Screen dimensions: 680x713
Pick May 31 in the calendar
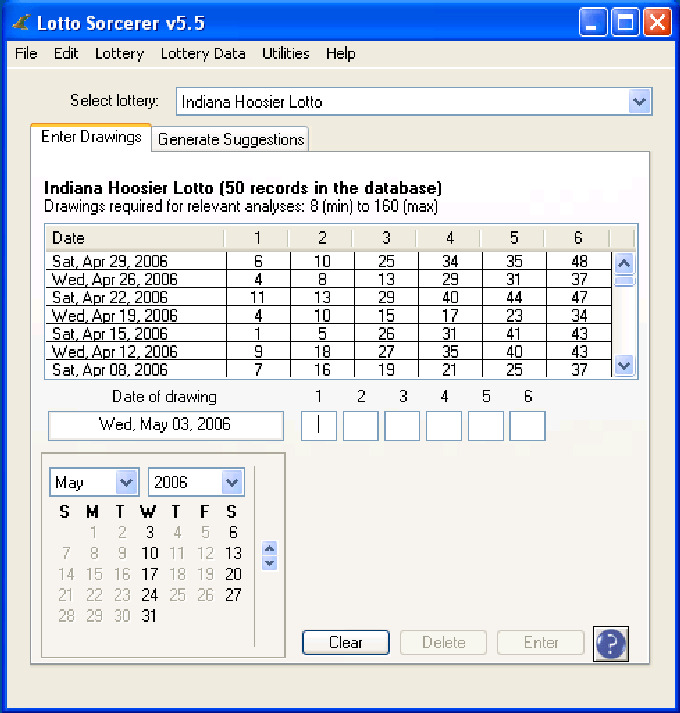[x=150, y=616]
